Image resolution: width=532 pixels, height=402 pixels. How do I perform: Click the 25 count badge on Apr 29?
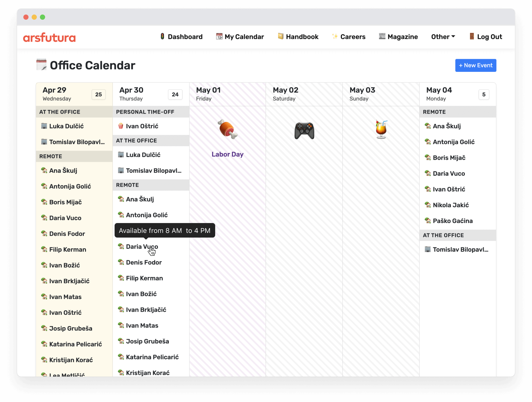99,94
